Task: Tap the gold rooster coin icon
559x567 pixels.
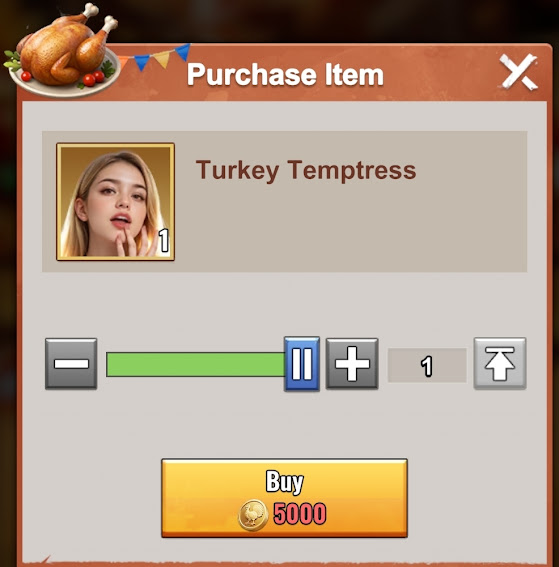Action: (253, 515)
